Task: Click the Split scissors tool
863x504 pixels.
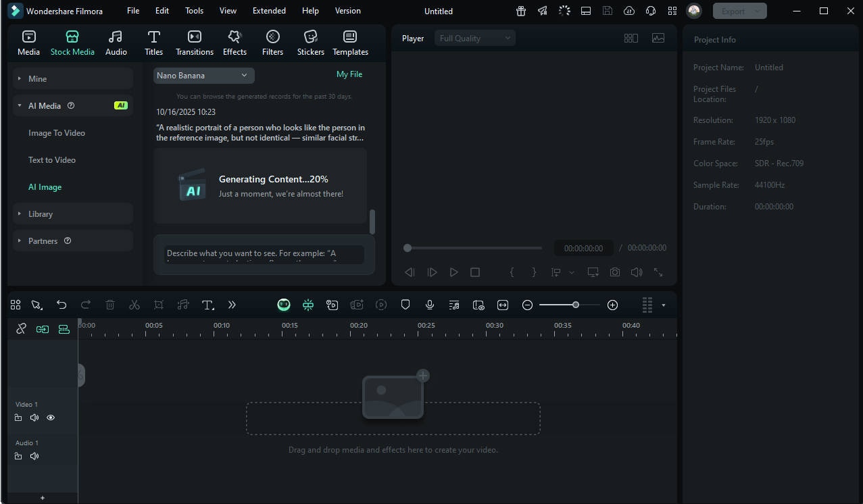Action: [x=134, y=305]
